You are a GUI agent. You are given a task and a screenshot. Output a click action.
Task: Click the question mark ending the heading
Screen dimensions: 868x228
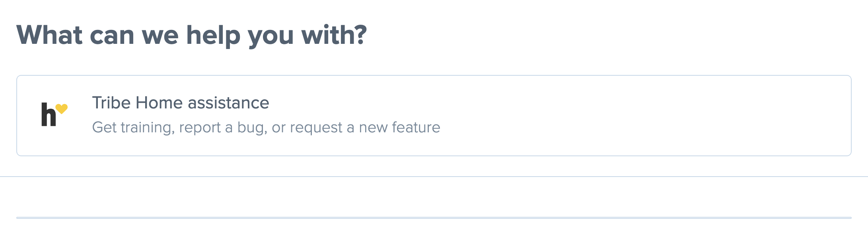360,34
